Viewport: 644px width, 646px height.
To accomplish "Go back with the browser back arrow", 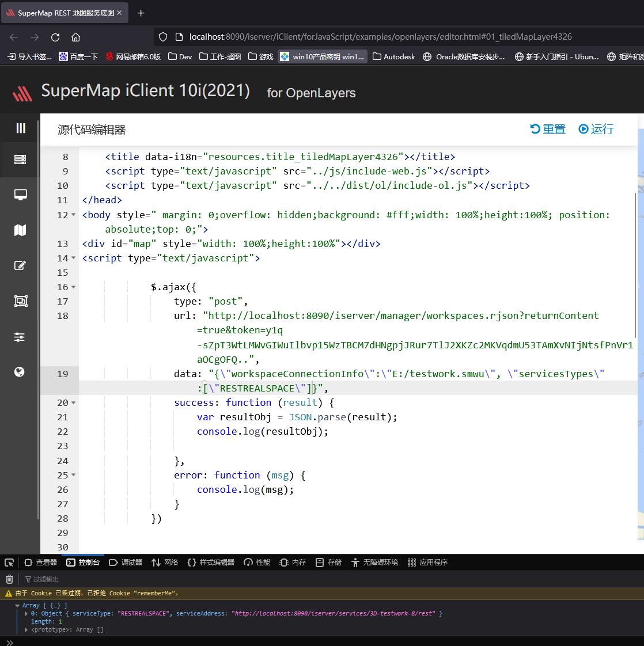I will 14,37.
